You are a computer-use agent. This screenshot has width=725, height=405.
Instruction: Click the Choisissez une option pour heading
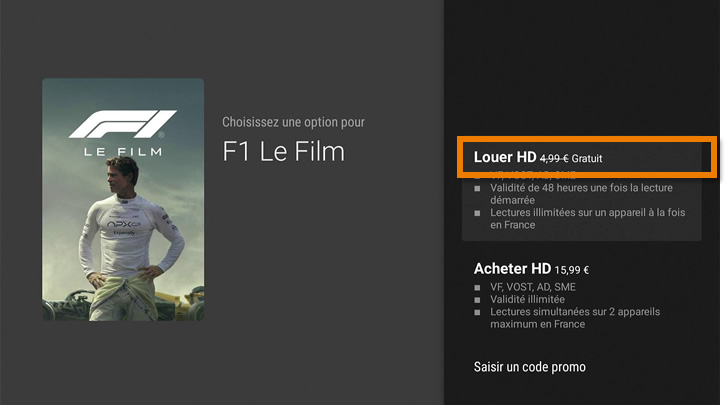[x=293, y=122]
